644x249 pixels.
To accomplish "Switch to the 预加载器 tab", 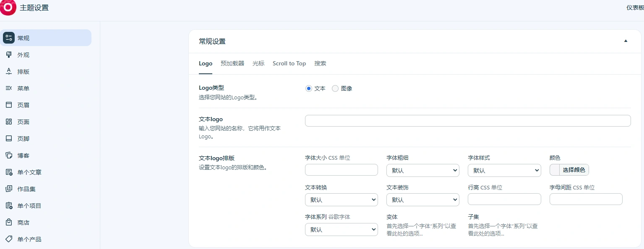I will tap(232, 64).
